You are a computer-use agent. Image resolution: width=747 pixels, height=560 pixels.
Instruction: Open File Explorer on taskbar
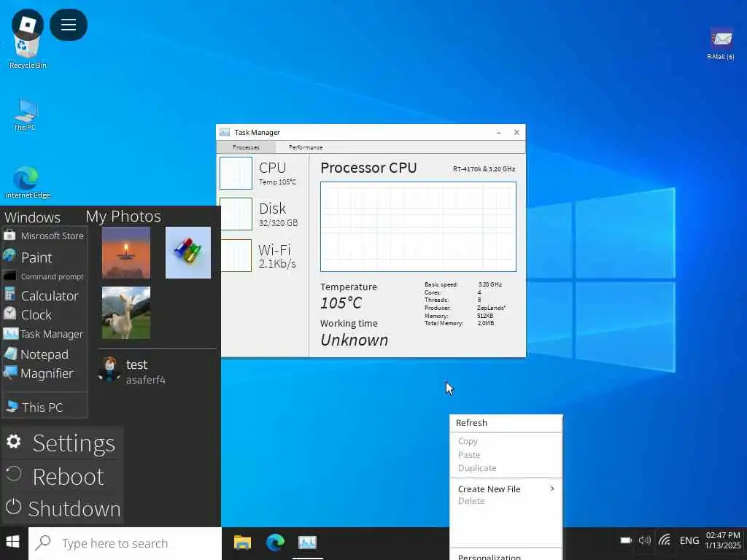click(x=242, y=542)
